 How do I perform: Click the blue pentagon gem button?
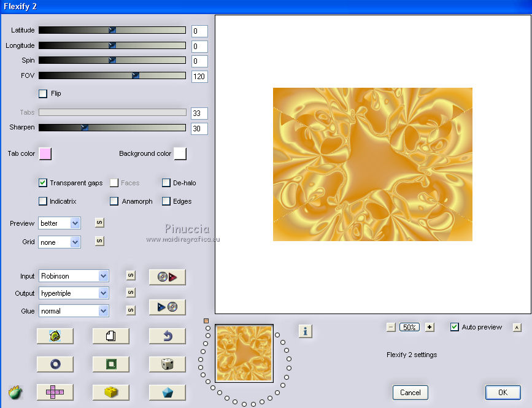tap(168, 393)
